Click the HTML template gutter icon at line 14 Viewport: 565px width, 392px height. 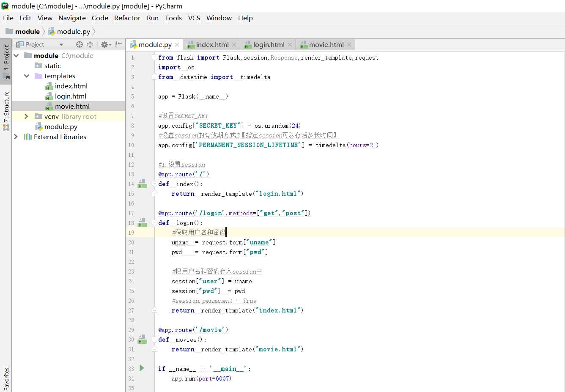pos(142,184)
